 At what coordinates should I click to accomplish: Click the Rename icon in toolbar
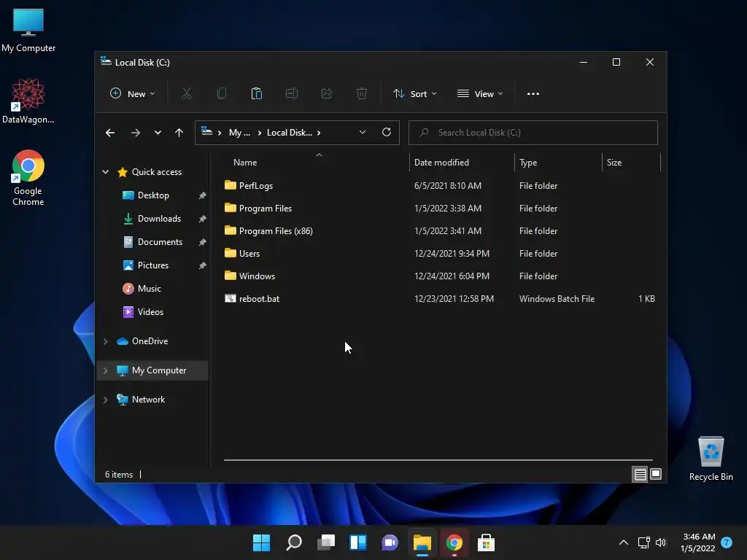coord(292,94)
